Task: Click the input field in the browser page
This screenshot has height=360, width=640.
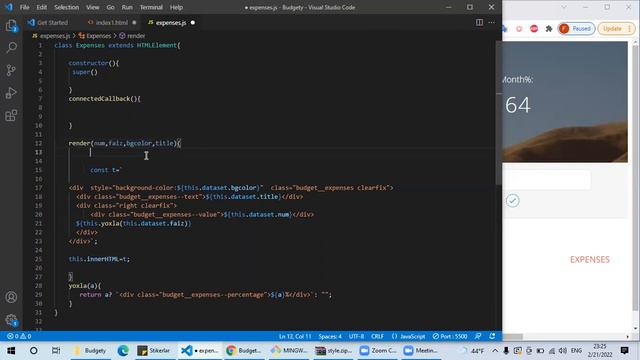Action: click(x=546, y=180)
